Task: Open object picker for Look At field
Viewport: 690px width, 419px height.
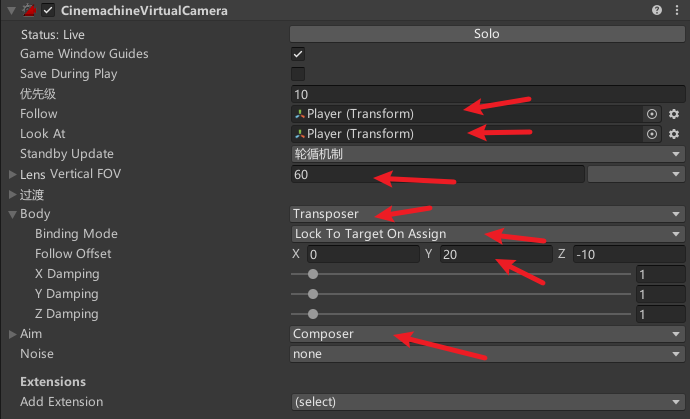Action: click(x=652, y=134)
